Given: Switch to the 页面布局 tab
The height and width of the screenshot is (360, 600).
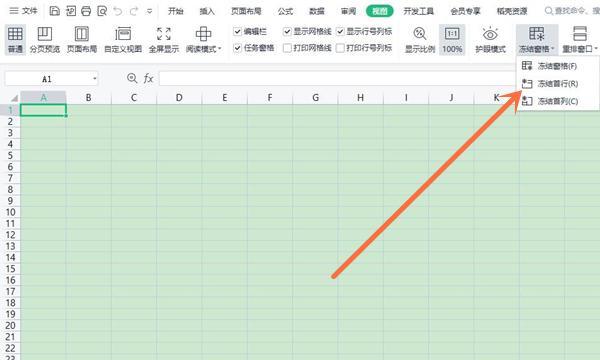Looking at the screenshot, I should click(246, 11).
